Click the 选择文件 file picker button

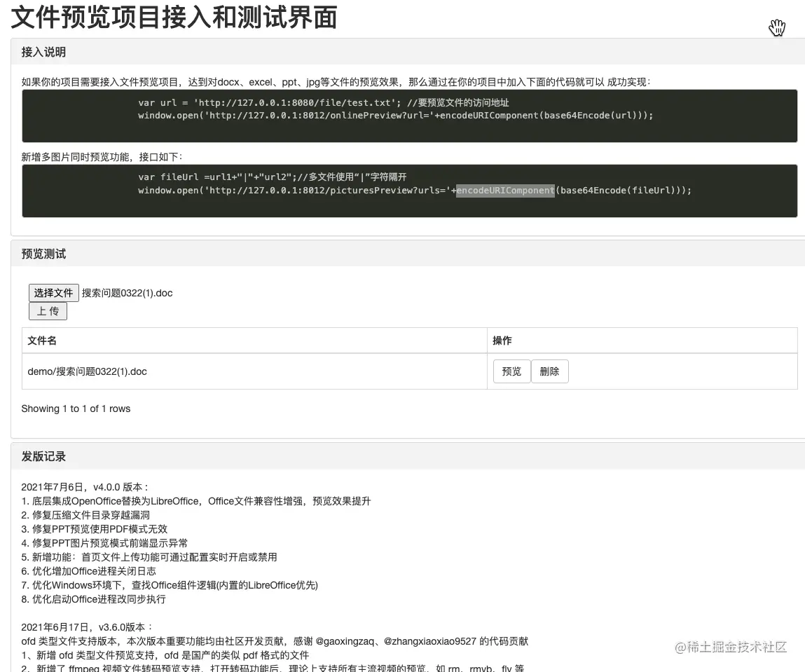click(54, 293)
